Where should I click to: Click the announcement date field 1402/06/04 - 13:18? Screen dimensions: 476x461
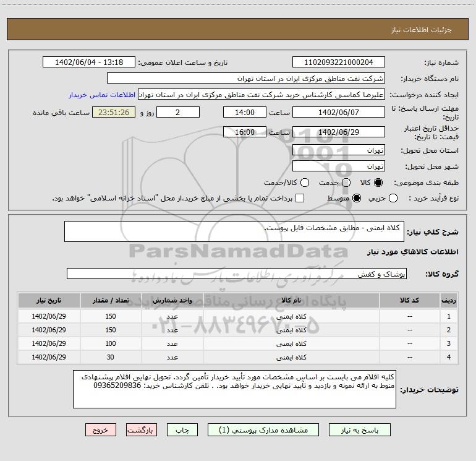tap(89, 62)
